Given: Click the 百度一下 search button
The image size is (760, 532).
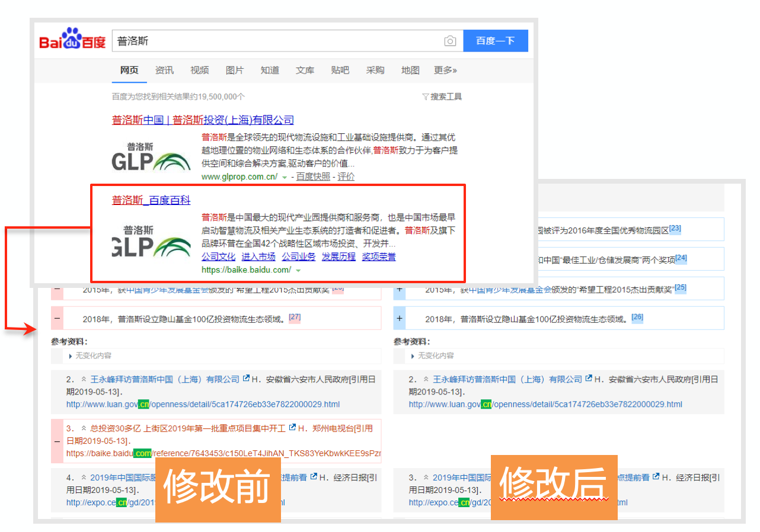Looking at the screenshot, I should 496,41.
